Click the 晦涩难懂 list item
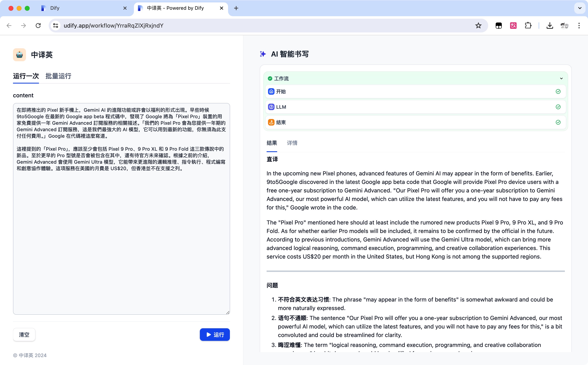This screenshot has height=365, width=588. pos(409,347)
